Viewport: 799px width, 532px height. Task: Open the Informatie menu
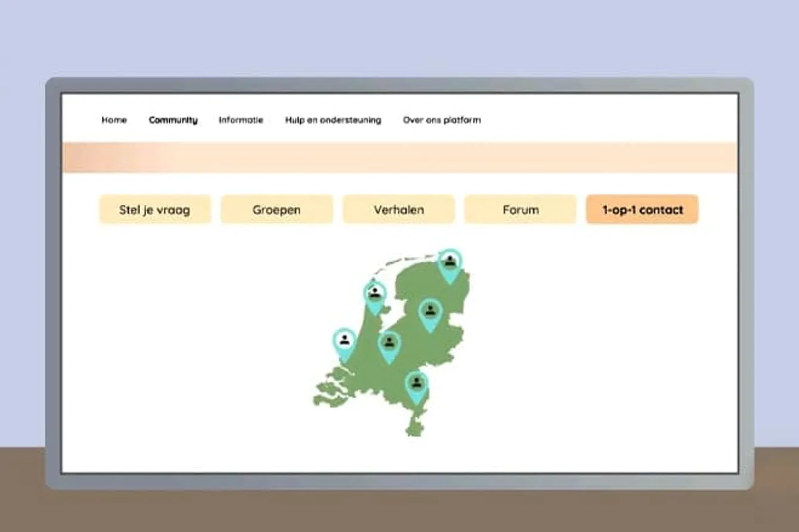click(x=241, y=120)
